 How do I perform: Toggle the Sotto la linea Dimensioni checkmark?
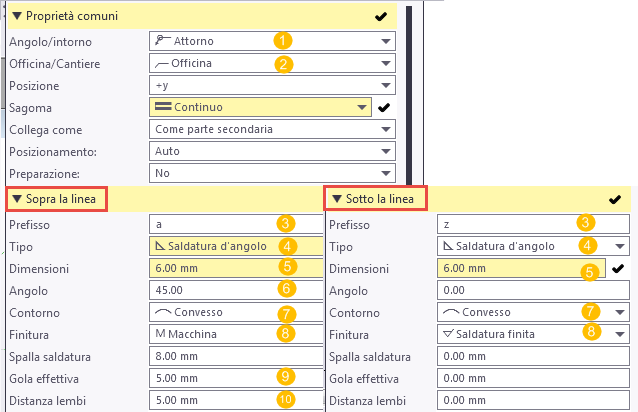[618, 268]
